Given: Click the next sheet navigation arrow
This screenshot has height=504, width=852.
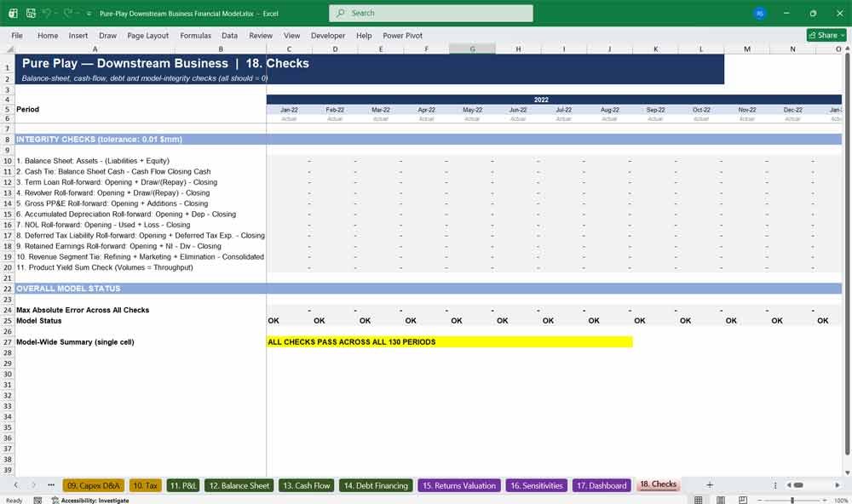Looking at the screenshot, I should click(x=34, y=485).
